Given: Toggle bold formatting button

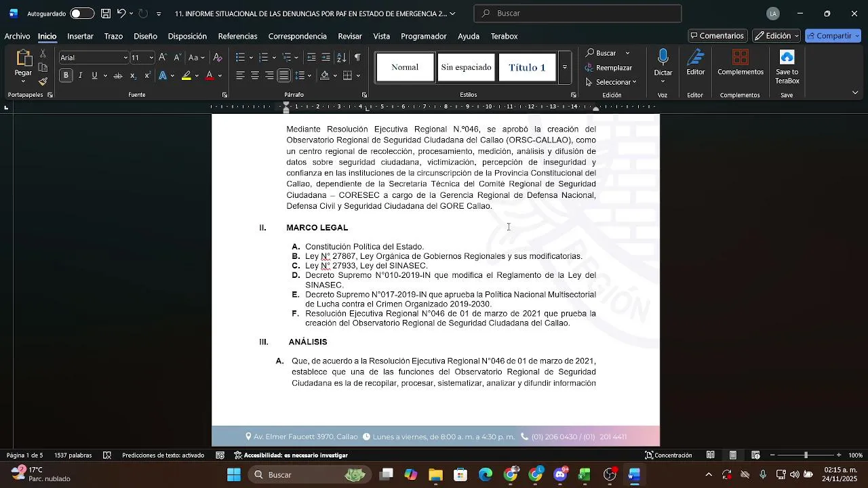Looking at the screenshot, I should [66, 75].
